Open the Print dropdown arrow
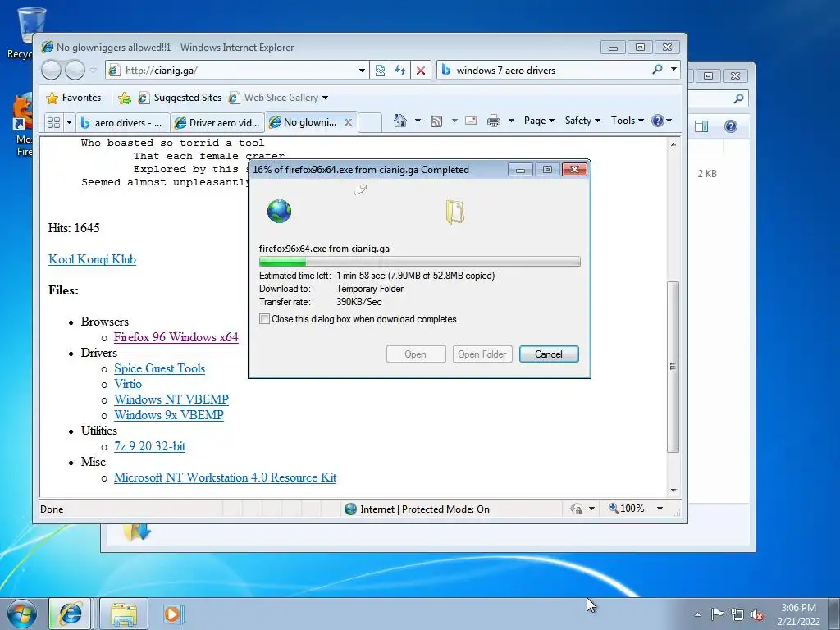Image resolution: width=840 pixels, height=630 pixels. tap(510, 121)
